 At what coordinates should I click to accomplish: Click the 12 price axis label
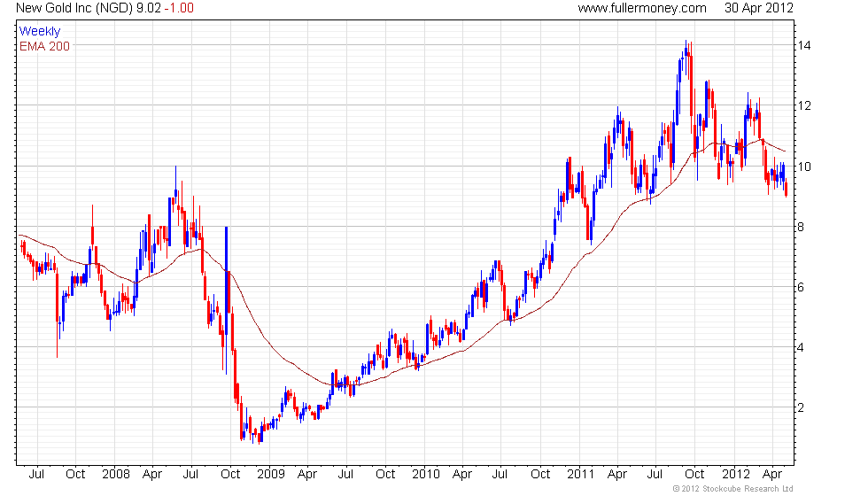tap(804, 105)
